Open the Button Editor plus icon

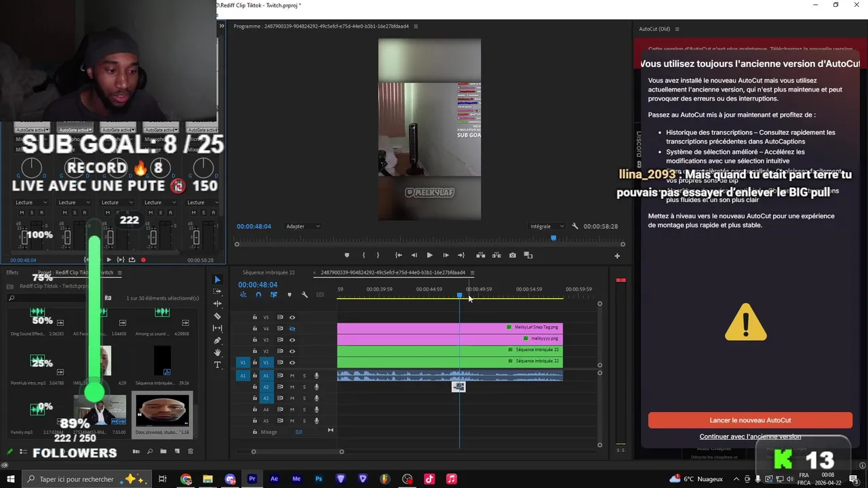(617, 256)
